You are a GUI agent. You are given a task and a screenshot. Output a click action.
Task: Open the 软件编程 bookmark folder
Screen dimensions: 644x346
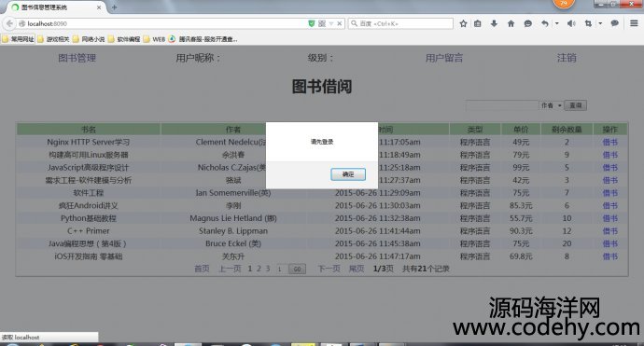click(x=124, y=39)
